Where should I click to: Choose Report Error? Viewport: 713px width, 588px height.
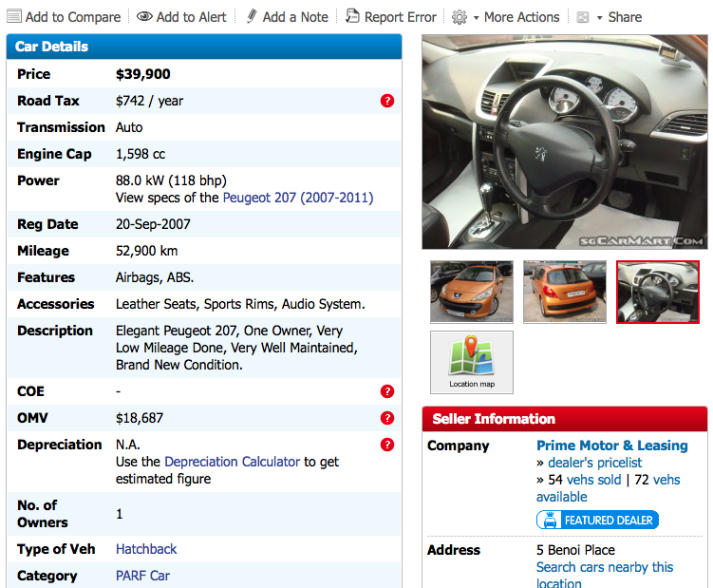click(400, 17)
